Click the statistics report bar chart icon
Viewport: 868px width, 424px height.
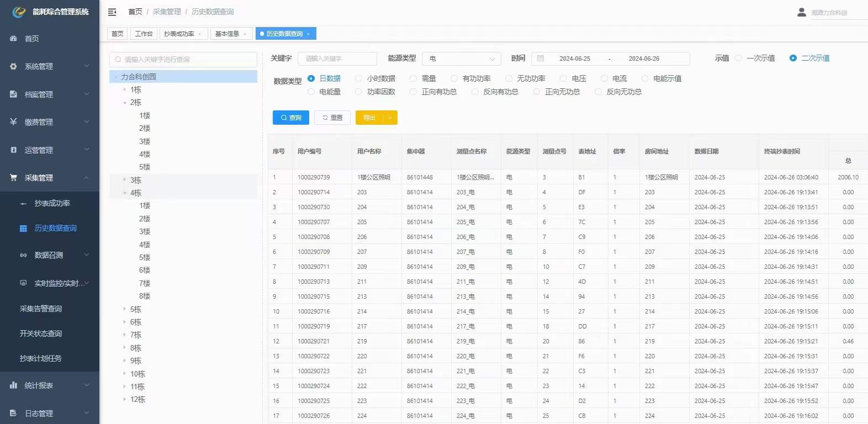tap(14, 385)
